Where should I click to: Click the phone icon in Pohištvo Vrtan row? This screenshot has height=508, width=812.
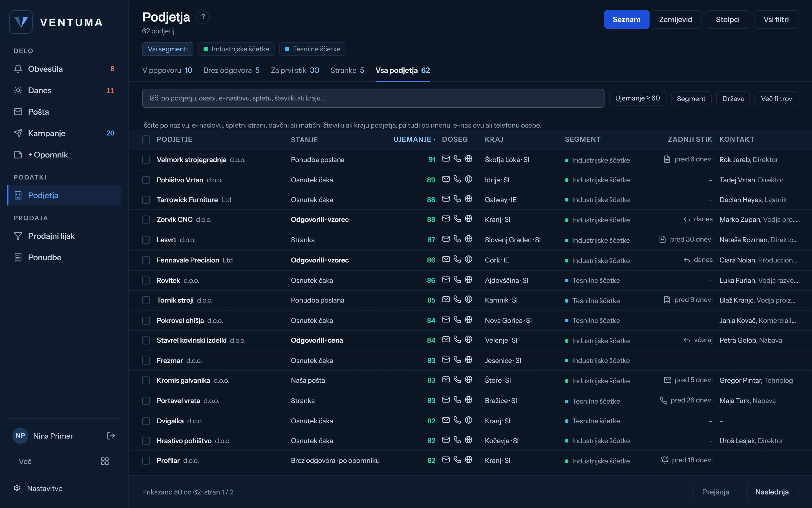click(457, 179)
